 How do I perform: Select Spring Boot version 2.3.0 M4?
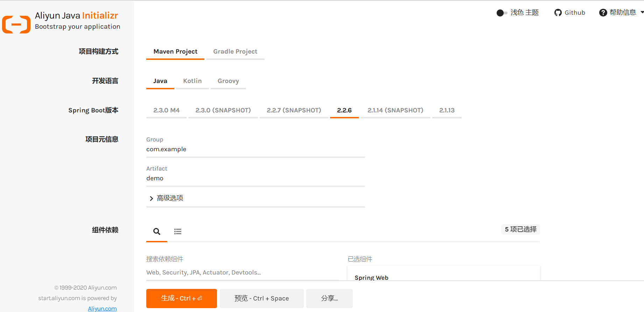(x=166, y=110)
